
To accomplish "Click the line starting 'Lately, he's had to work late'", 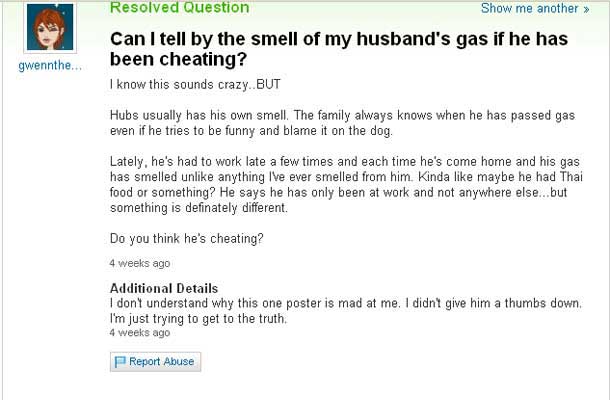I will [x=345, y=162].
